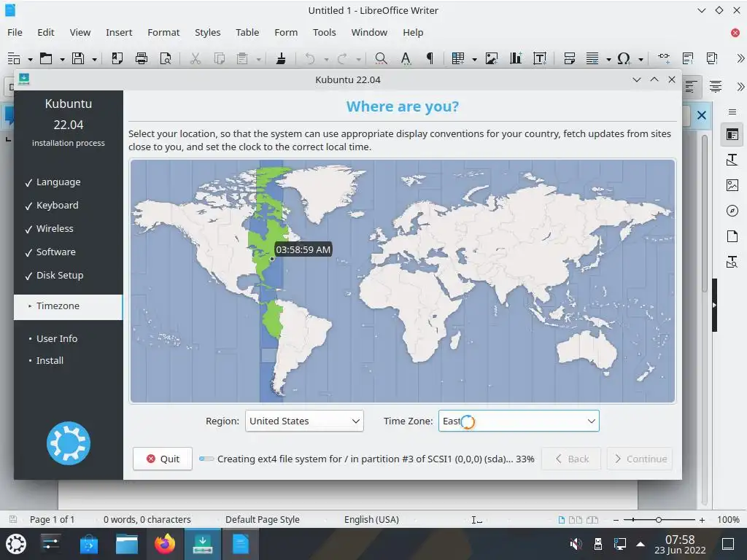Click the Writer zoom slider handle
Viewport: 747px width, 560px height.
(659, 520)
